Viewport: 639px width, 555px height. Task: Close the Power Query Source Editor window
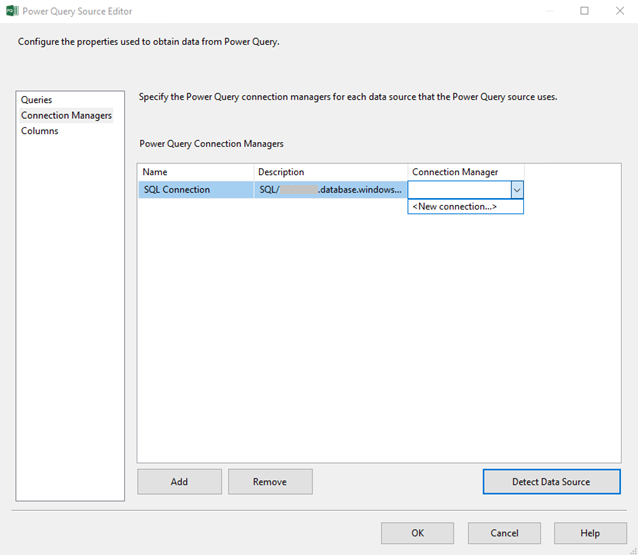(x=617, y=11)
